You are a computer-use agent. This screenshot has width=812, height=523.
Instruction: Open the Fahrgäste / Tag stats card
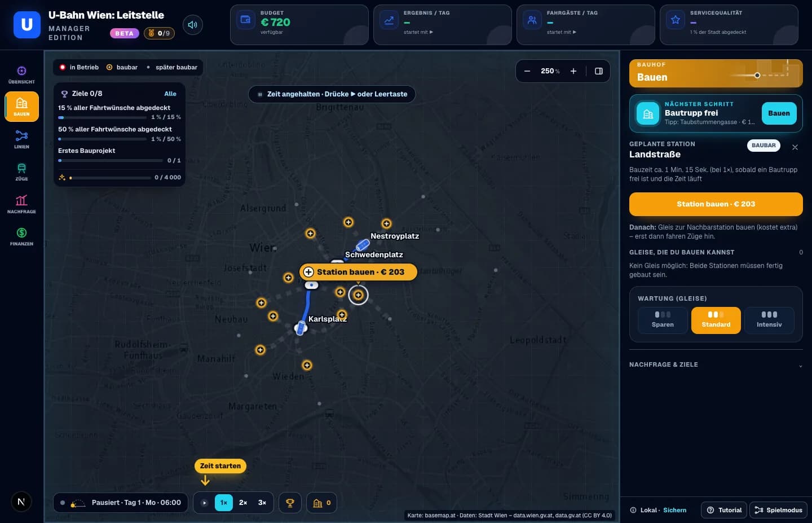pos(586,25)
